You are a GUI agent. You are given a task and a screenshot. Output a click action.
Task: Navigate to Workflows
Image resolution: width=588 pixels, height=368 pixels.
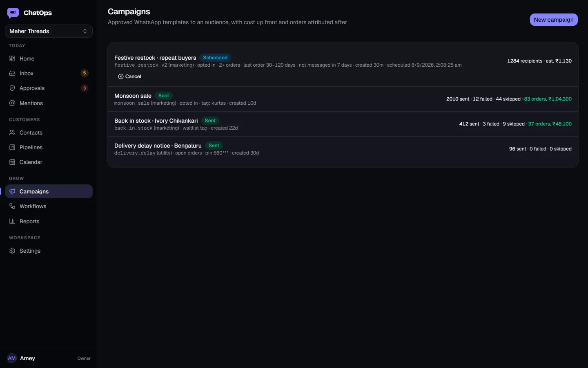(49, 206)
